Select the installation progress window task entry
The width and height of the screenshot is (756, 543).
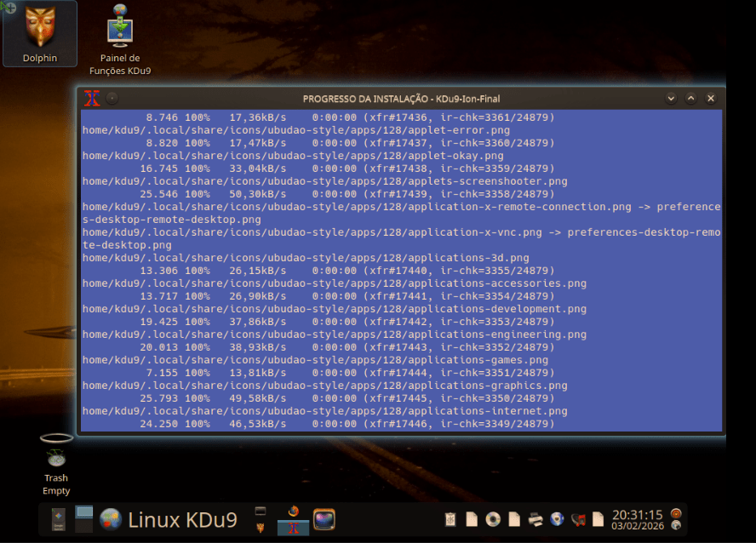294,528
